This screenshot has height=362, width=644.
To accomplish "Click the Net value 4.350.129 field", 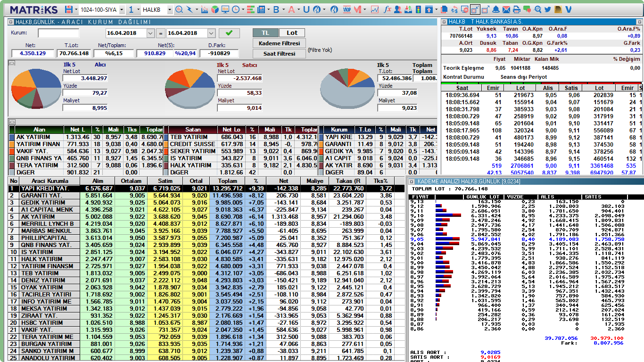I will point(33,53).
